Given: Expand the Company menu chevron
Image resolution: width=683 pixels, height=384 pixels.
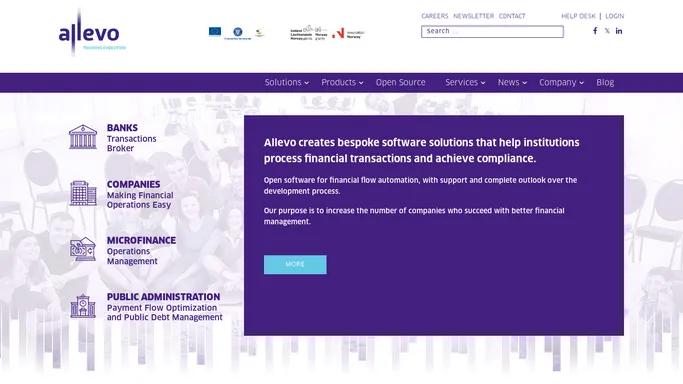Looking at the screenshot, I should (x=582, y=83).
